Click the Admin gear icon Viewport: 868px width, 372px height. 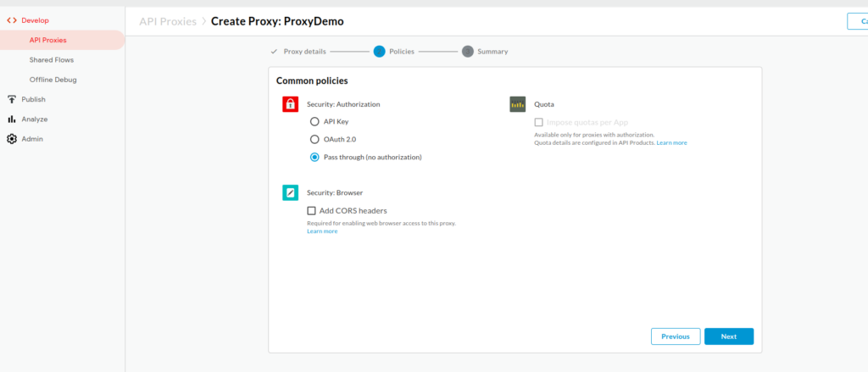(x=12, y=139)
